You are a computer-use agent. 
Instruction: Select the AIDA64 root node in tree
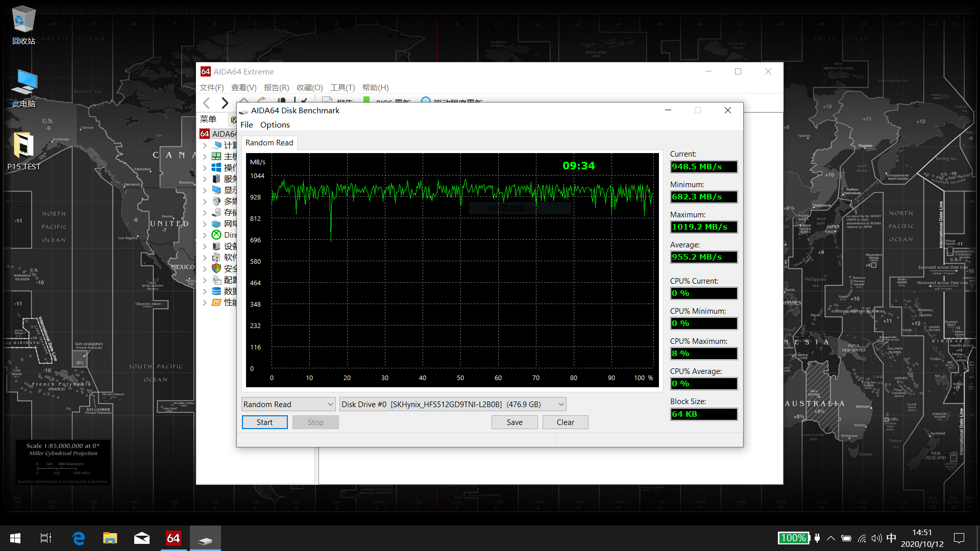(218, 134)
